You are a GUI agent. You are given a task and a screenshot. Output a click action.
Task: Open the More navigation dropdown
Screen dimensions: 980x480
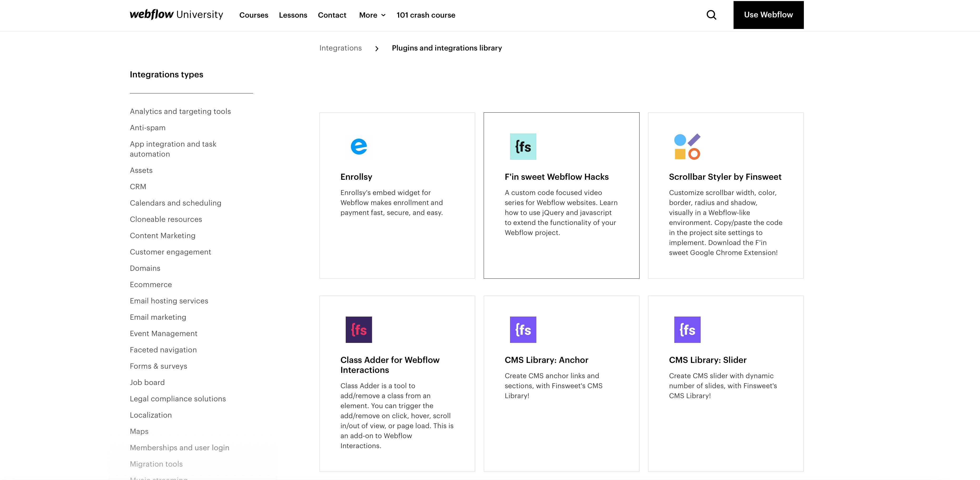point(372,15)
